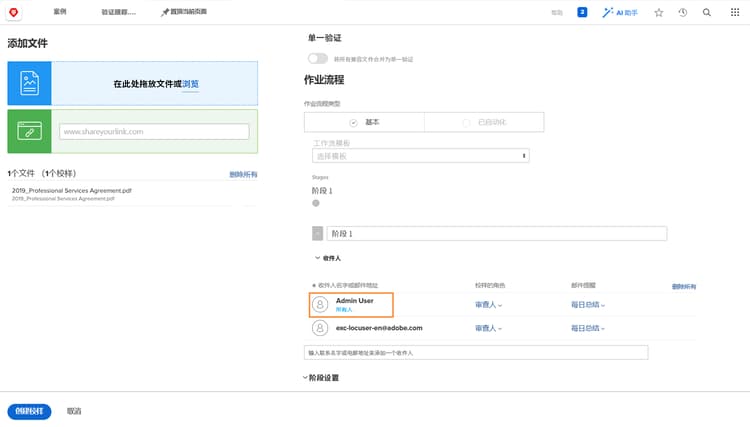750x427 pixels.
Task: Click the 1个文件（1个校样）count text
Action: point(42,173)
